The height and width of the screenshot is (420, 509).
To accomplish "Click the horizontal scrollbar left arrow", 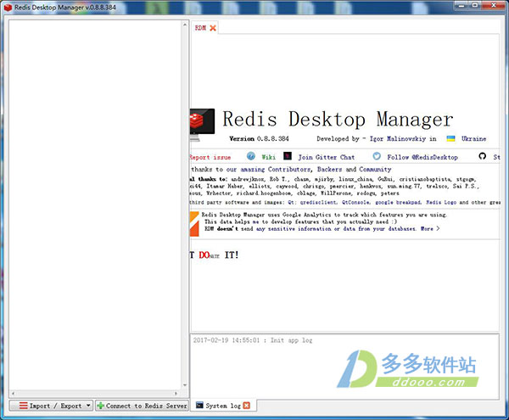I will [x=13, y=393].
